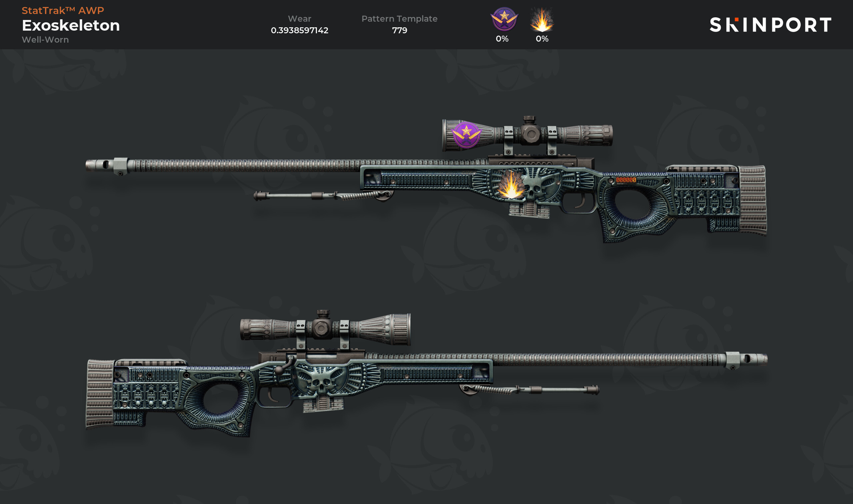
Task: Click the Wear label in the header
Action: 300,19
